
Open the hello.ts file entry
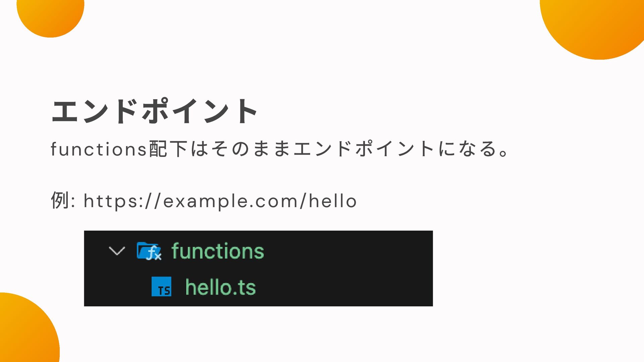221,287
